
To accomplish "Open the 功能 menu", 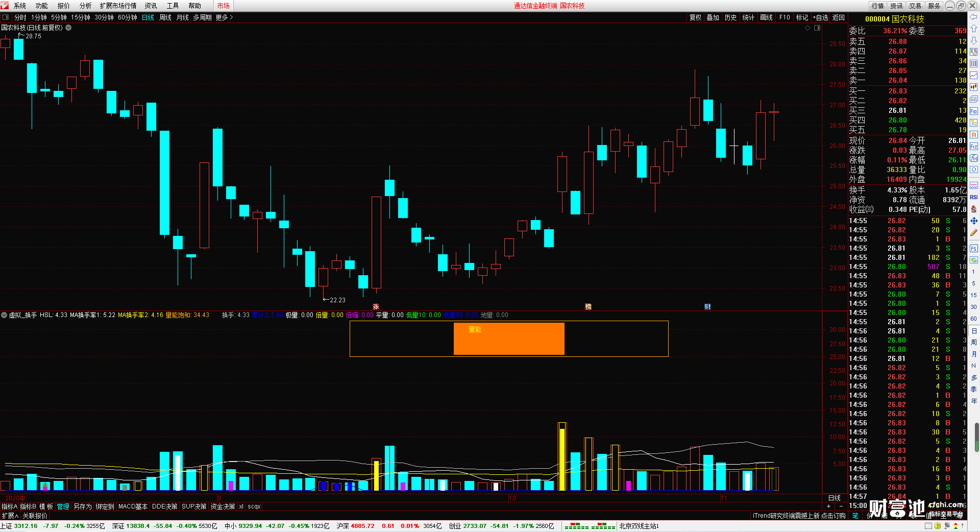I will click(41, 6).
